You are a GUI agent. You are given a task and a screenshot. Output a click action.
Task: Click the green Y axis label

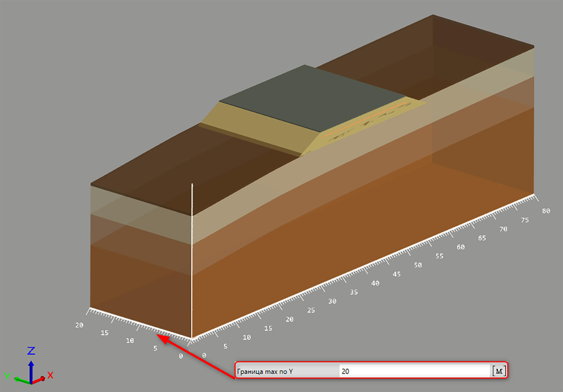[x=7, y=376]
